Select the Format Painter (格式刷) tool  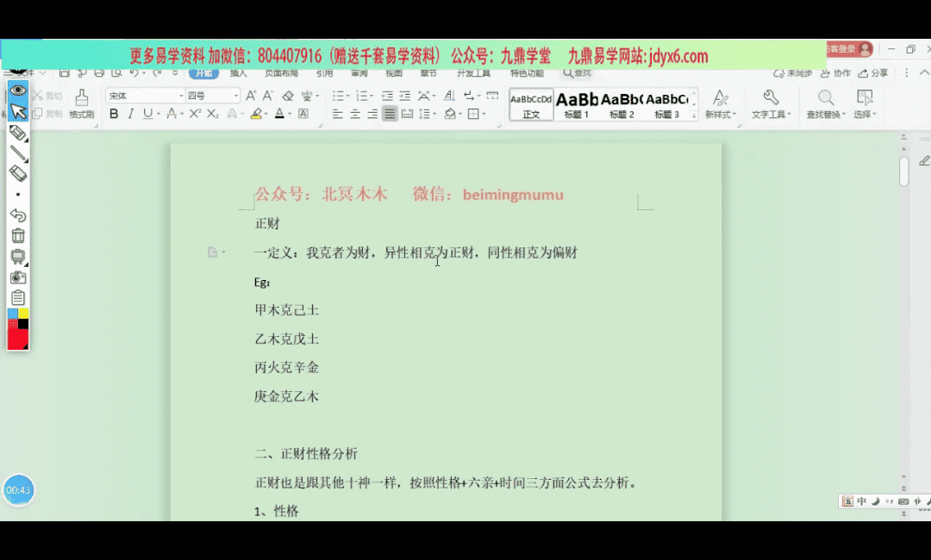81,104
